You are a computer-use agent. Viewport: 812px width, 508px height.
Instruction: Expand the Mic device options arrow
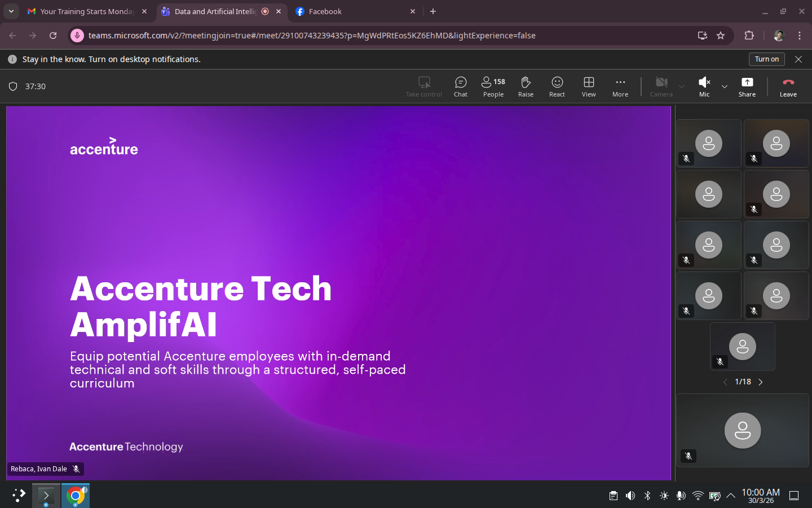725,86
